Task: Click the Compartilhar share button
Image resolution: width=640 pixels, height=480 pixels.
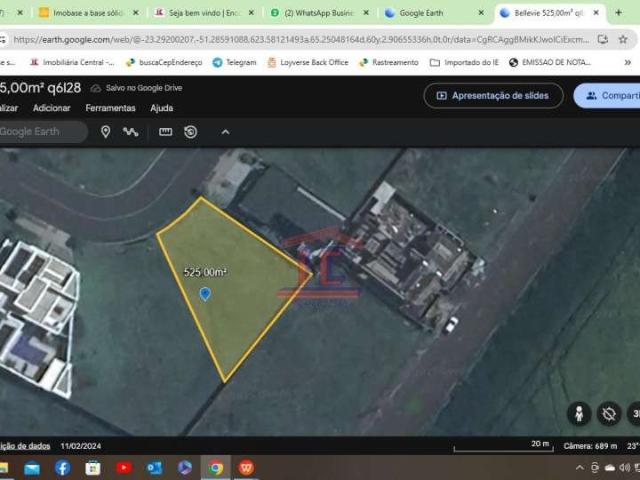Action: click(608, 96)
